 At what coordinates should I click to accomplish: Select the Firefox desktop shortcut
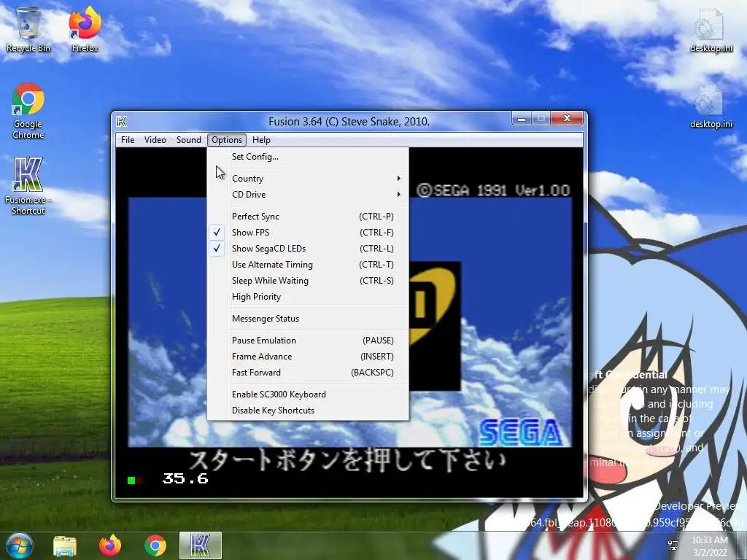85,29
